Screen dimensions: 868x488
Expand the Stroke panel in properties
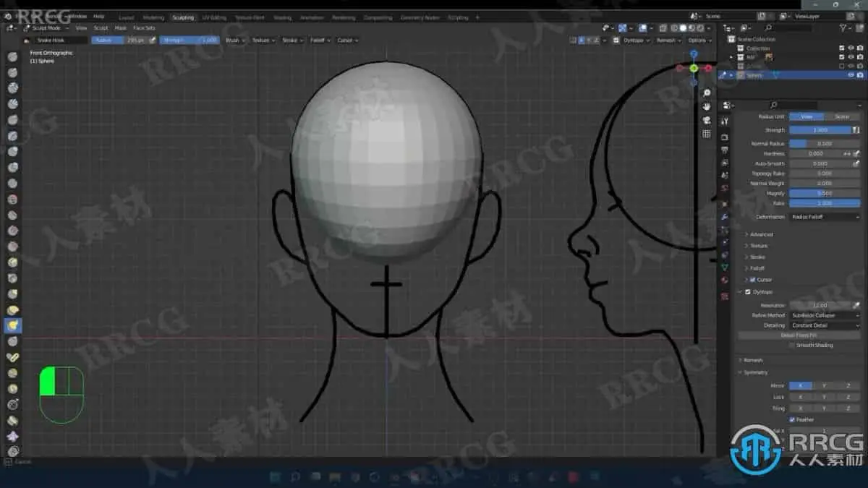pyautogui.click(x=756, y=257)
